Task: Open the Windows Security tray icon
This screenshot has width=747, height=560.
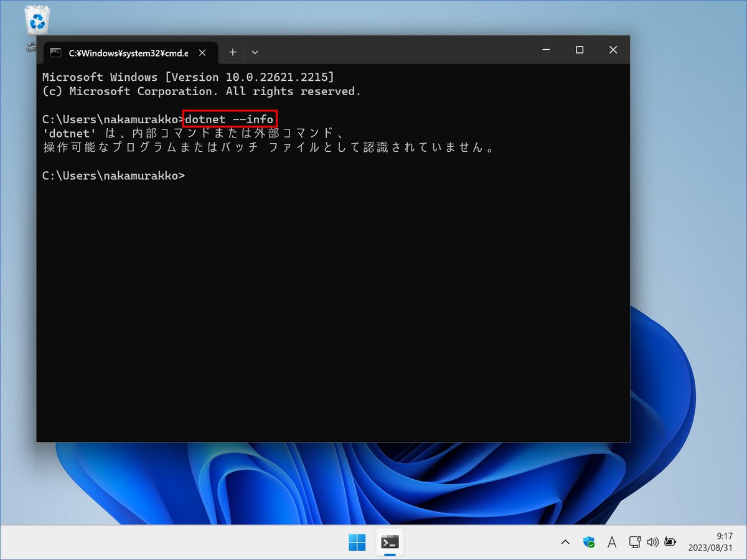Action: (589, 543)
